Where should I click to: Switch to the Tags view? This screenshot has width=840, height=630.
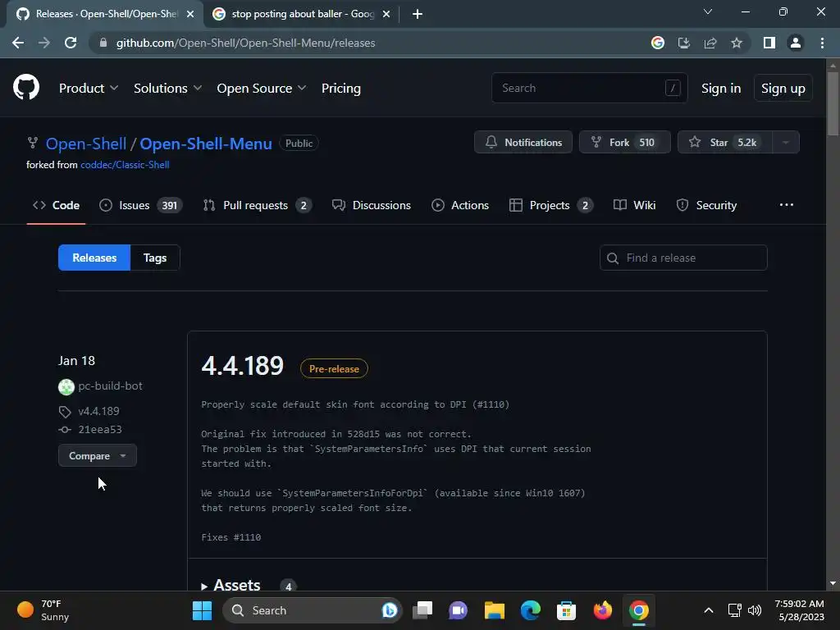click(155, 258)
